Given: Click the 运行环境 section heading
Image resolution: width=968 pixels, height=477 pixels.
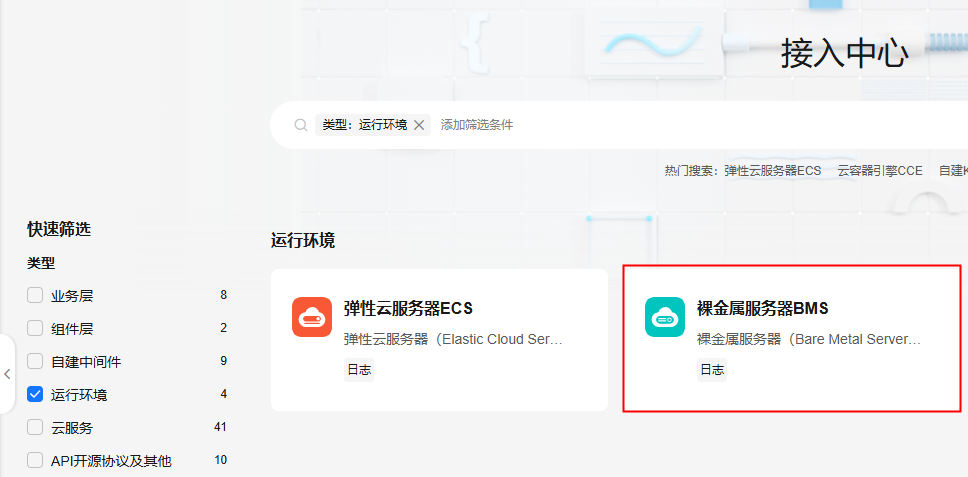Looking at the screenshot, I should (x=302, y=241).
